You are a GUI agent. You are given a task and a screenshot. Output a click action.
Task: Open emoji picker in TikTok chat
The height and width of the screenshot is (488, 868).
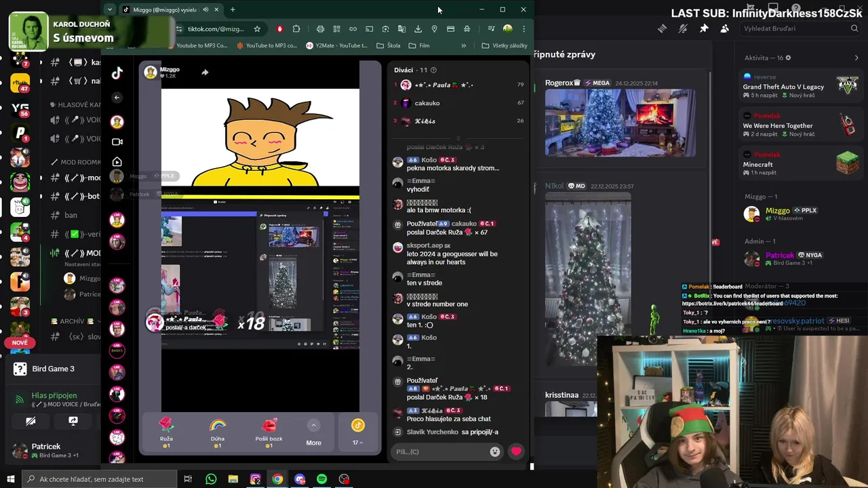pos(495,451)
